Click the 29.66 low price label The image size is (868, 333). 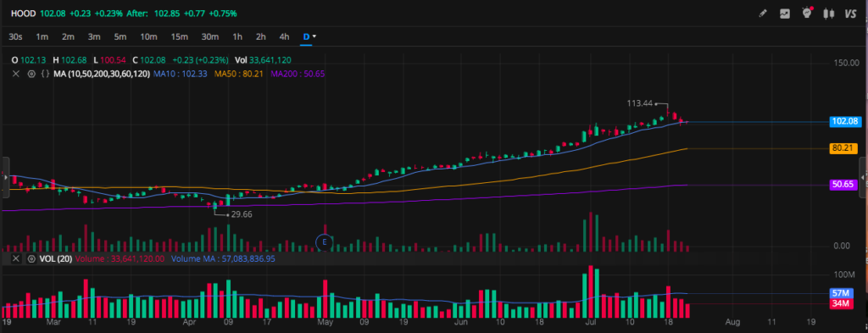click(242, 214)
